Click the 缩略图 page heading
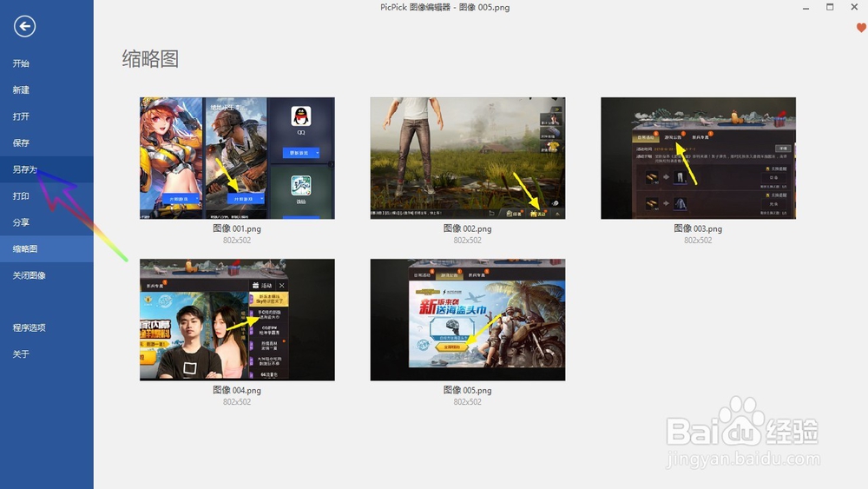The height and width of the screenshot is (489, 868). pyautogui.click(x=150, y=59)
